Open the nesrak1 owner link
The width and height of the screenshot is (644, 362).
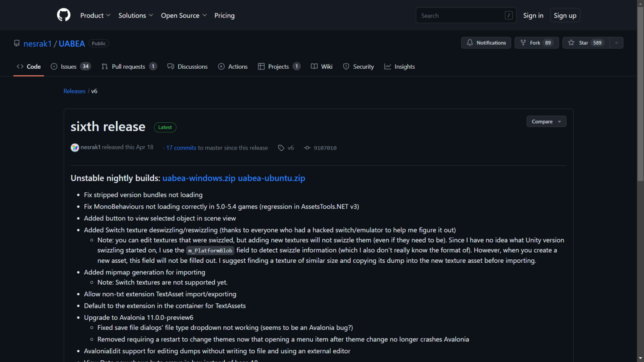(37, 44)
